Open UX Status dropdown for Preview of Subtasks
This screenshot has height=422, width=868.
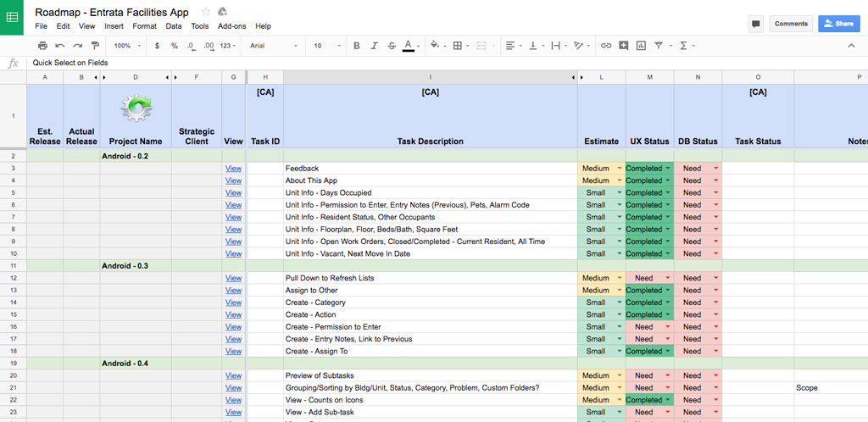(668, 375)
